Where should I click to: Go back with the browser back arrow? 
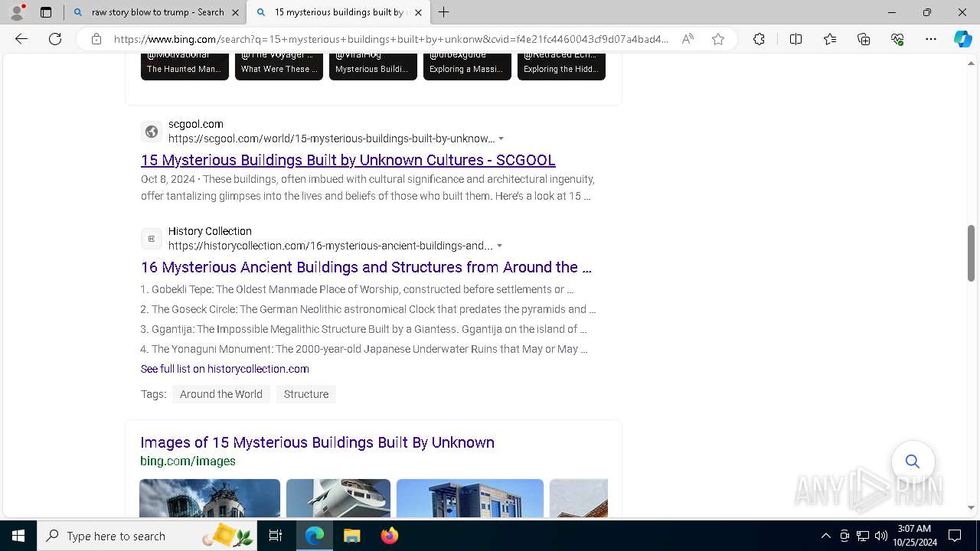[x=21, y=39]
